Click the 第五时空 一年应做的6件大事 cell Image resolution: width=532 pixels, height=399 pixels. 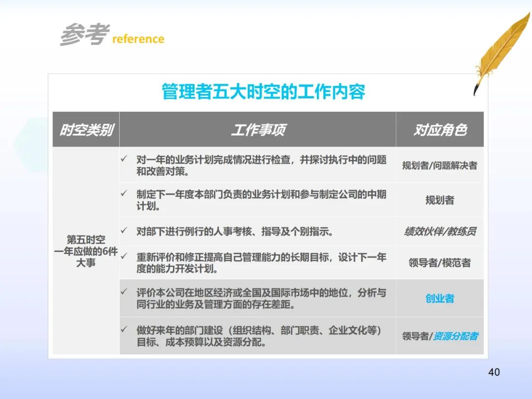tap(86, 251)
